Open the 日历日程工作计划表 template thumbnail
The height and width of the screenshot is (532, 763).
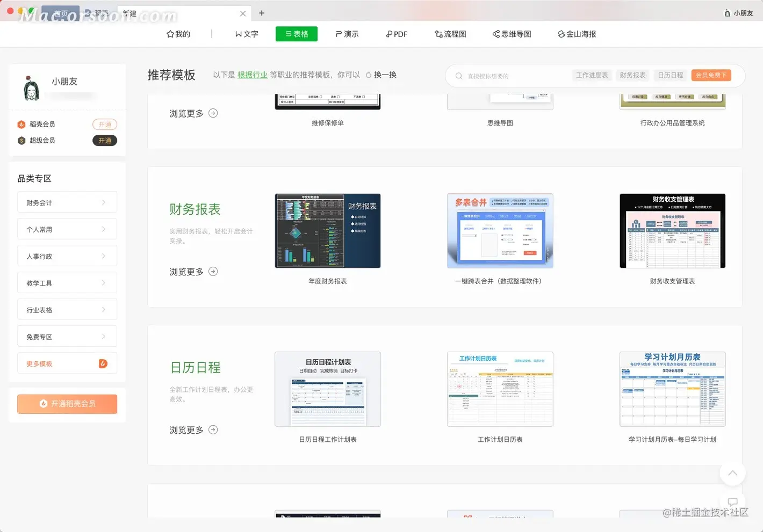pyautogui.click(x=328, y=389)
